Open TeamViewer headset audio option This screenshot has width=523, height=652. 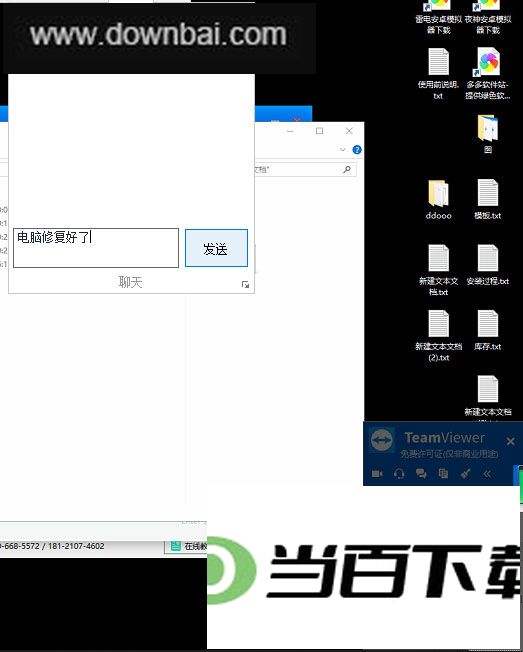pyautogui.click(x=399, y=474)
